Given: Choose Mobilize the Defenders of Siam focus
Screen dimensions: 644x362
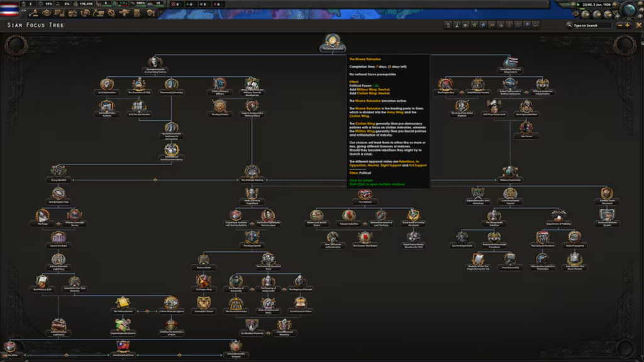Looking at the screenshot, I should pyautogui.click(x=171, y=327).
